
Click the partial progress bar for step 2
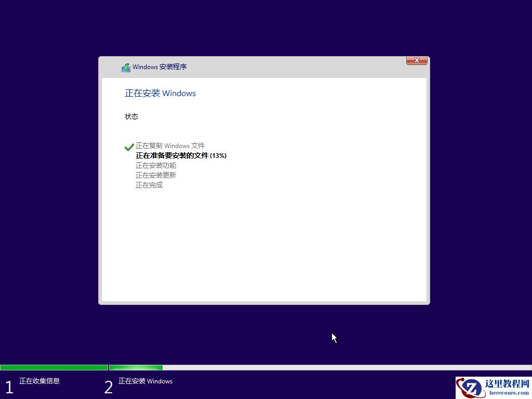pos(135,367)
